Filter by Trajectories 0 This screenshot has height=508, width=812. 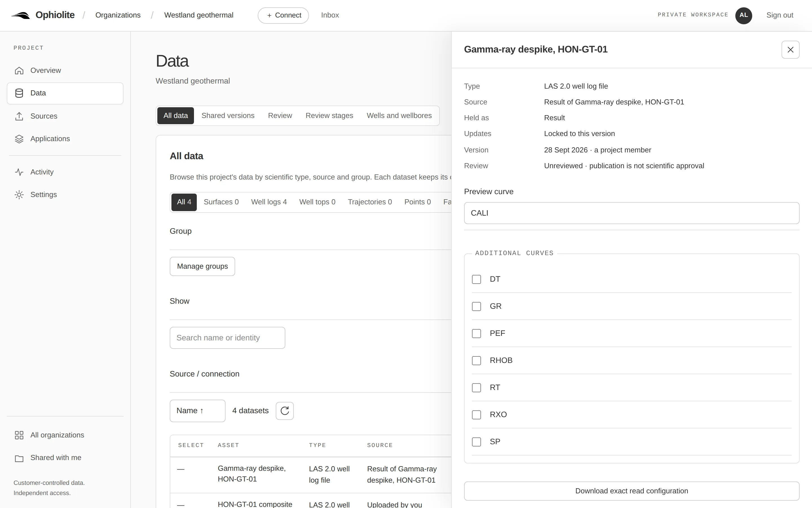[370, 202]
